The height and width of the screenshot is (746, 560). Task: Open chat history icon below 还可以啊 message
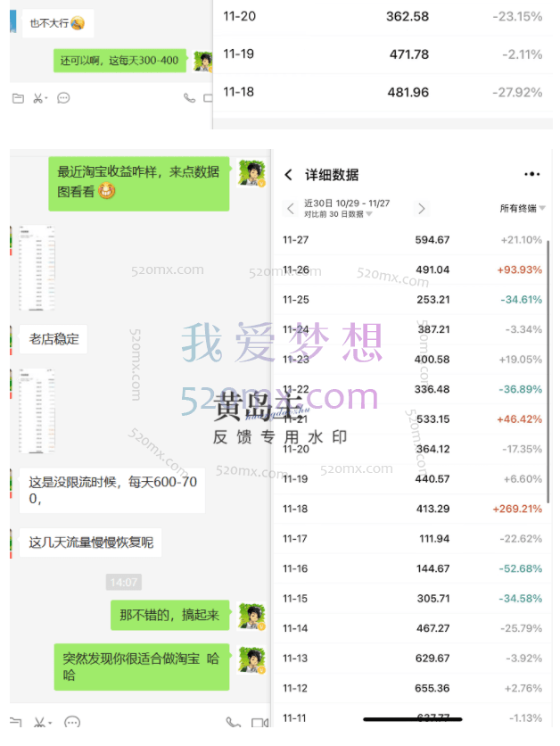(x=63, y=98)
